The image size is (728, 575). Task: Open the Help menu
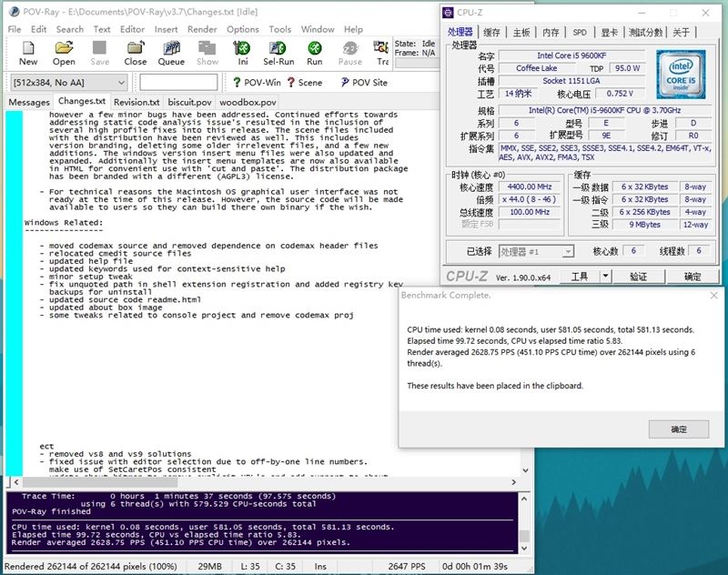[353, 29]
